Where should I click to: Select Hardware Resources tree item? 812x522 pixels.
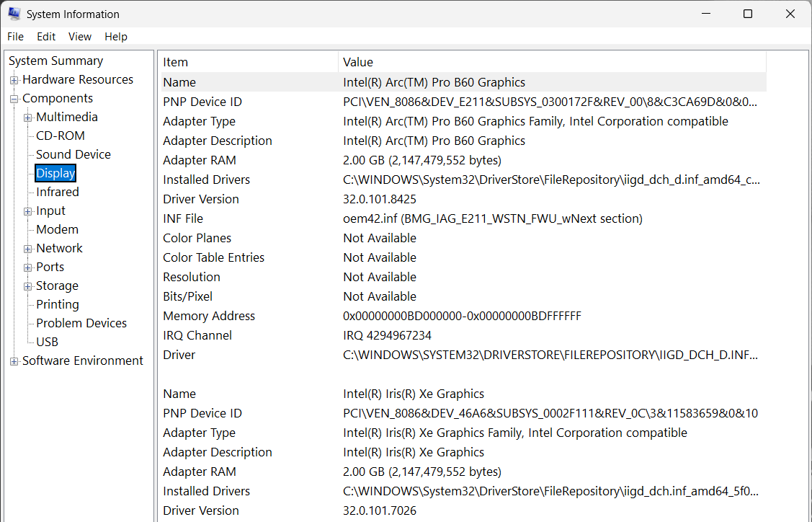(78, 80)
